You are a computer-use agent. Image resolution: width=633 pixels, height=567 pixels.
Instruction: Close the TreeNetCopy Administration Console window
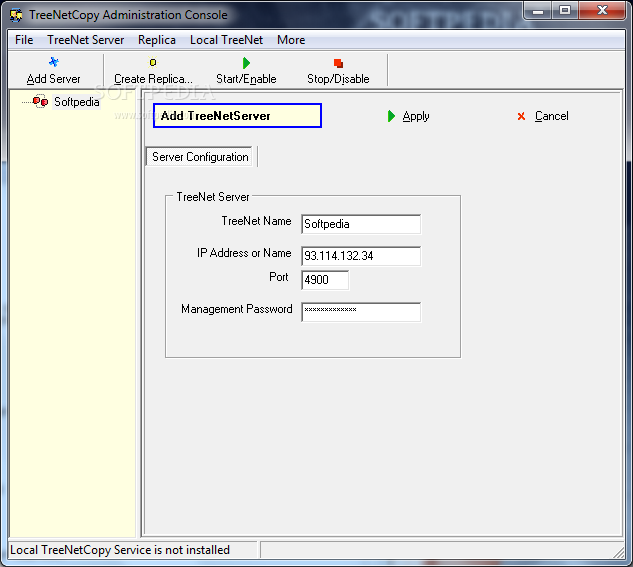pyautogui.click(x=602, y=10)
